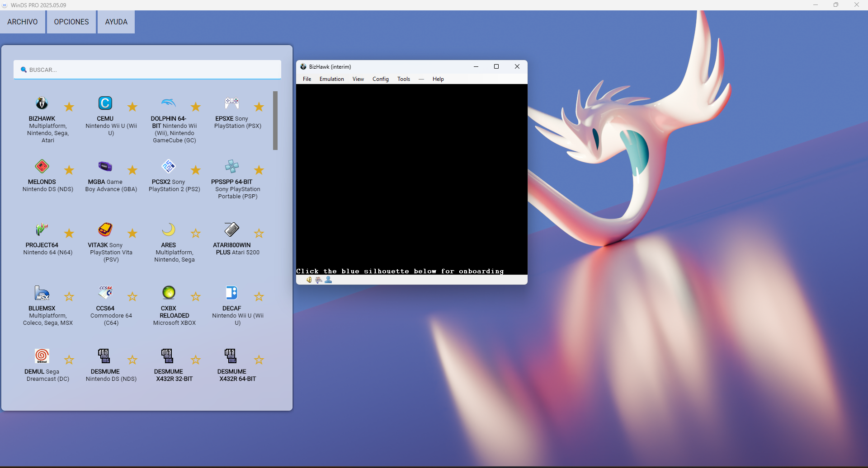868x468 pixels.
Task: Close the BizHawk (interim) window
Action: [517, 66]
